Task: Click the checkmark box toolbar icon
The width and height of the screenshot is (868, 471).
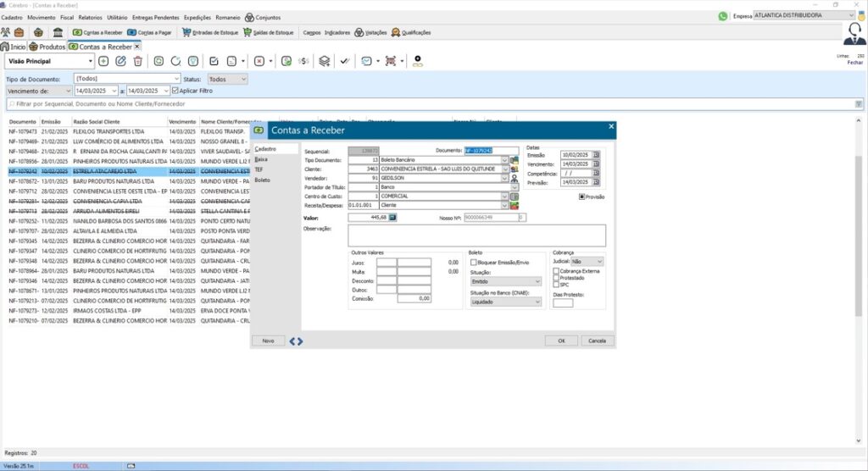Action: (214, 61)
